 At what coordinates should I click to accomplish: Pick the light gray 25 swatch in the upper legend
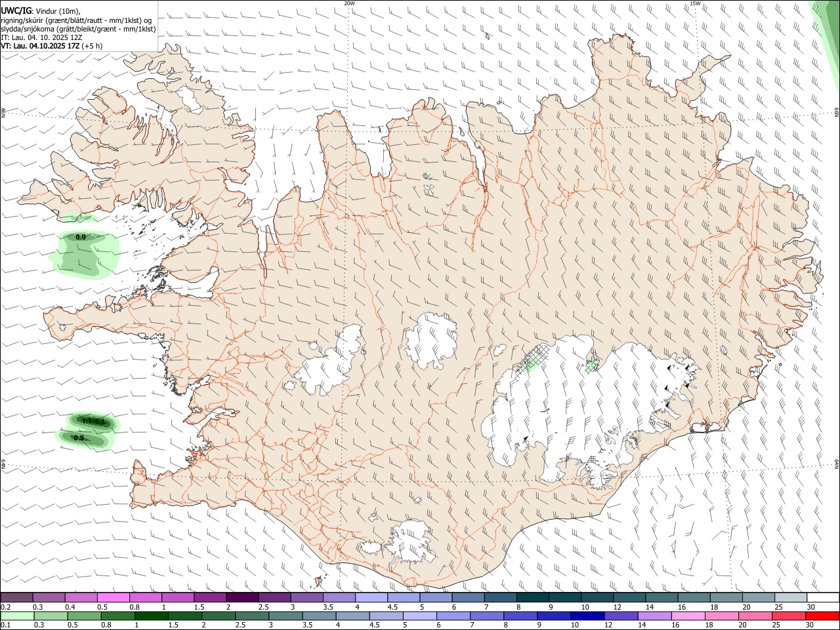791,597
